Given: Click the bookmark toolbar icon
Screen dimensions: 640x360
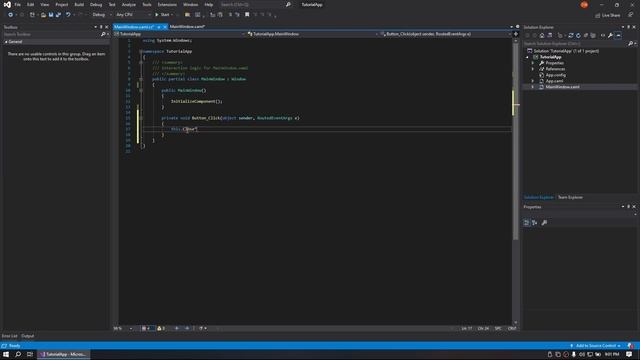Looking at the screenshot, I should pyautogui.click(x=247, y=15).
